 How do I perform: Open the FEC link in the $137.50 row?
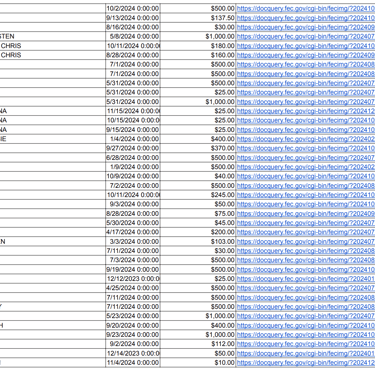coord(306,18)
